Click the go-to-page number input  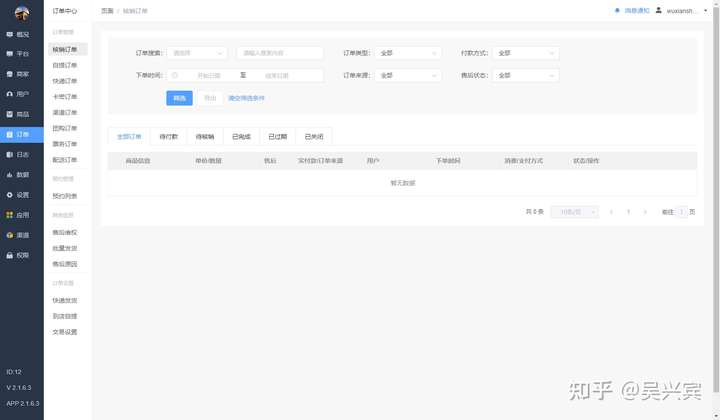click(681, 212)
